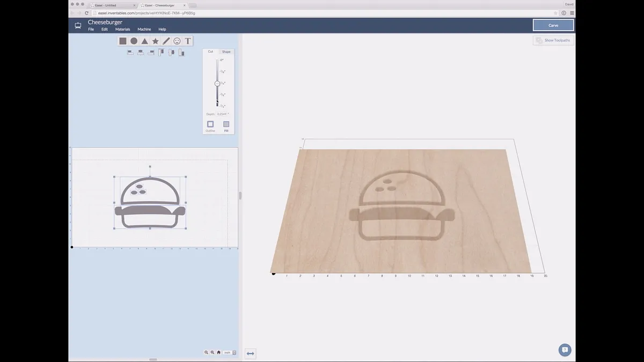This screenshot has height=362, width=644.
Task: Select the Text tool
Action: coord(188,41)
